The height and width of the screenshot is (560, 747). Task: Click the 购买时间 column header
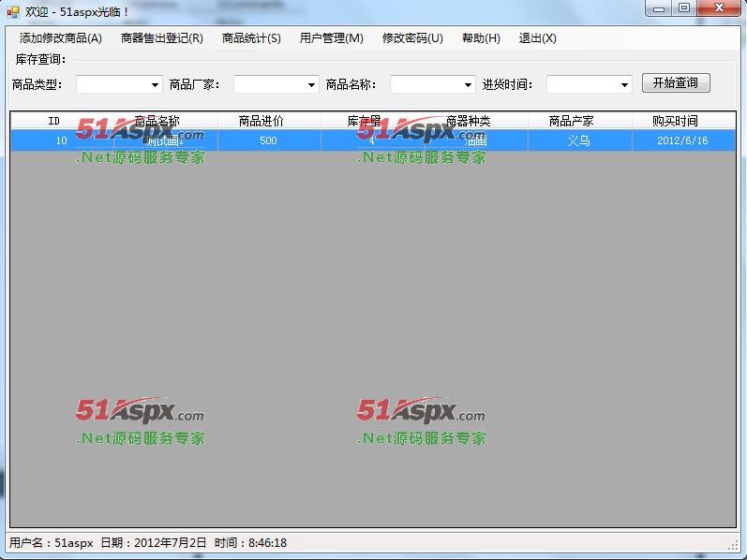tap(683, 121)
